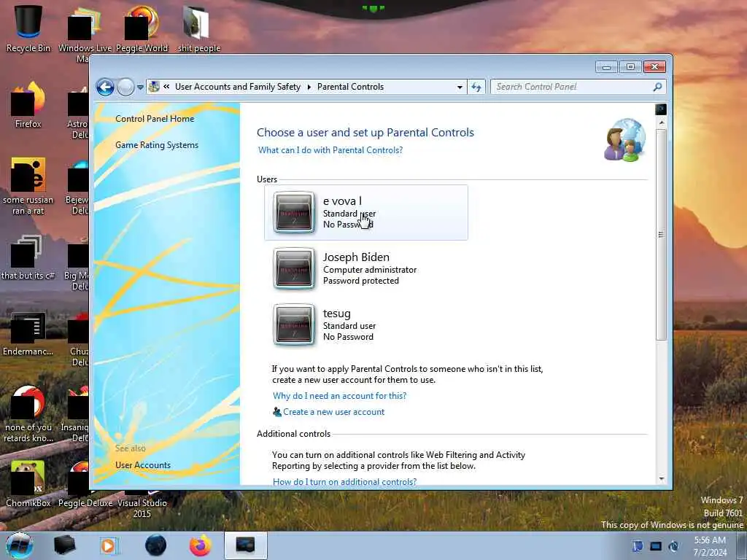Viewport: 747px width, 560px height.
Task: Click the Control Panel address bar icon
Action: coord(154,87)
